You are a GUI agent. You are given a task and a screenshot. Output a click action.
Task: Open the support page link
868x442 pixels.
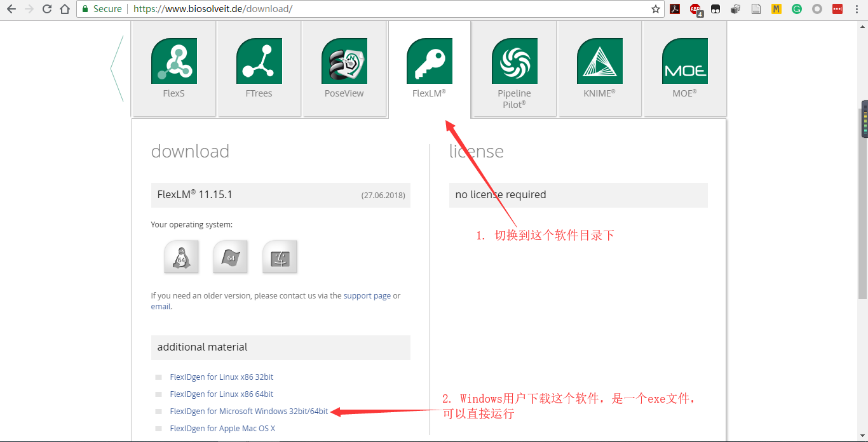point(367,296)
